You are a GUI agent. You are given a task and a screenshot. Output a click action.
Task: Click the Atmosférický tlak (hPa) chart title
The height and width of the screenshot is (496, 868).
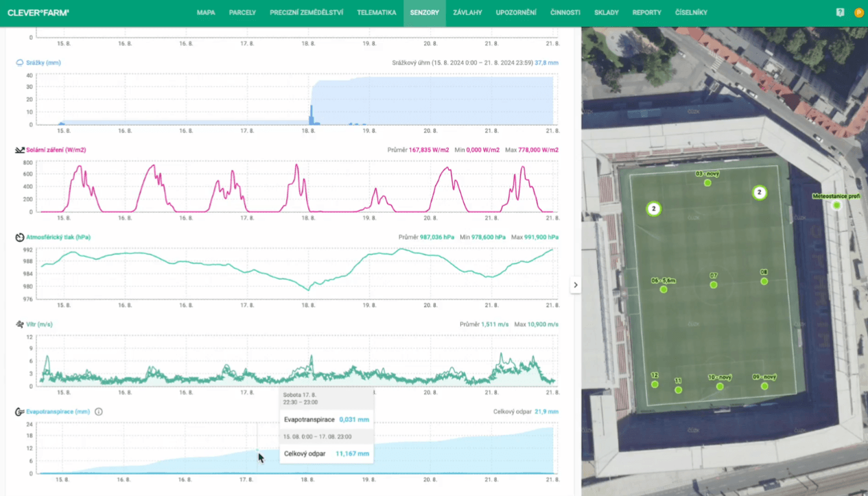(x=58, y=237)
